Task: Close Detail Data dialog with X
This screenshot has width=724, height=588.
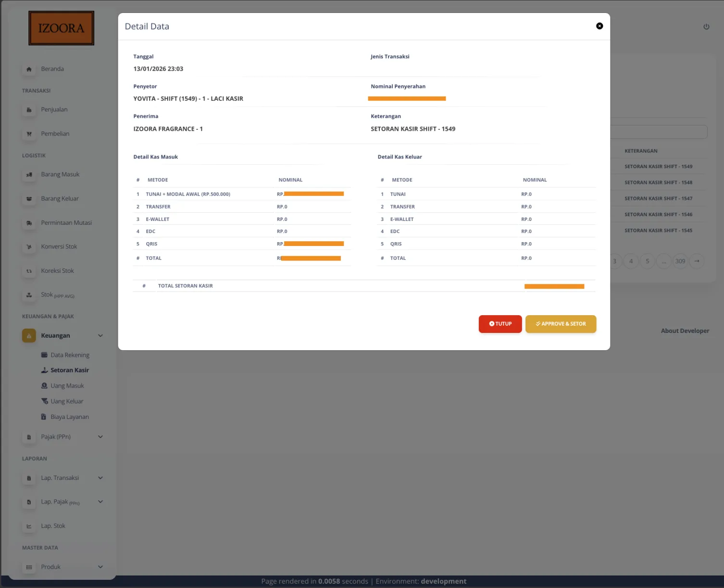Action: pos(599,26)
